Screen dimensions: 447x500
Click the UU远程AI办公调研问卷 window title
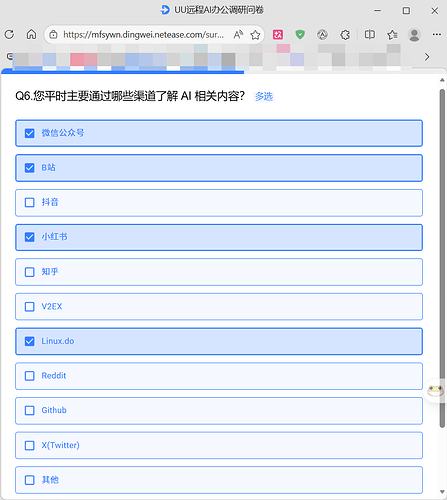pyautogui.click(x=219, y=10)
